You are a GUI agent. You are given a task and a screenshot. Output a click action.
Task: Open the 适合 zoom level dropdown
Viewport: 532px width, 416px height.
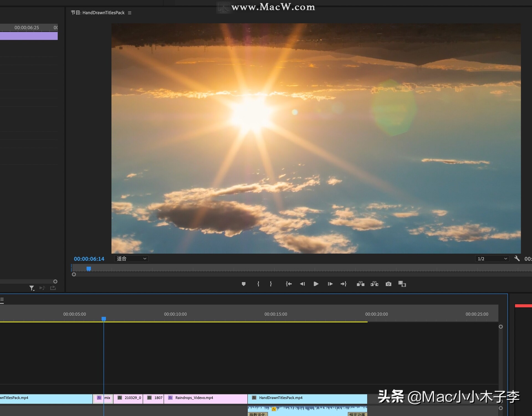[131, 258]
